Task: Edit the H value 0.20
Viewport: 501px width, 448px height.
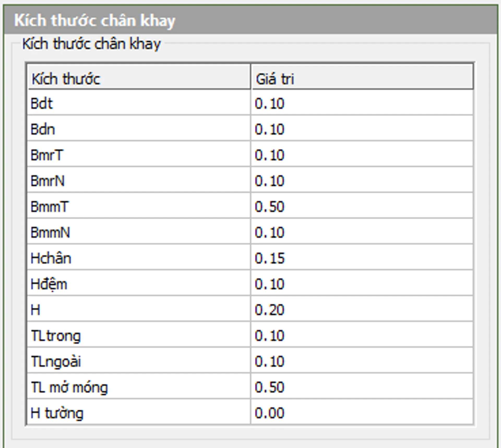Action: click(x=362, y=309)
